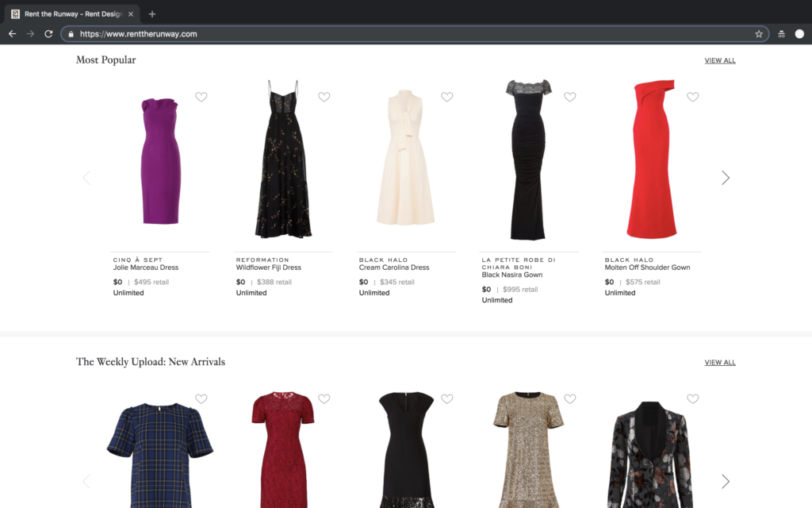The width and height of the screenshot is (812, 508).
Task: Open the Cream Carolina Dress image
Action: 405,158
